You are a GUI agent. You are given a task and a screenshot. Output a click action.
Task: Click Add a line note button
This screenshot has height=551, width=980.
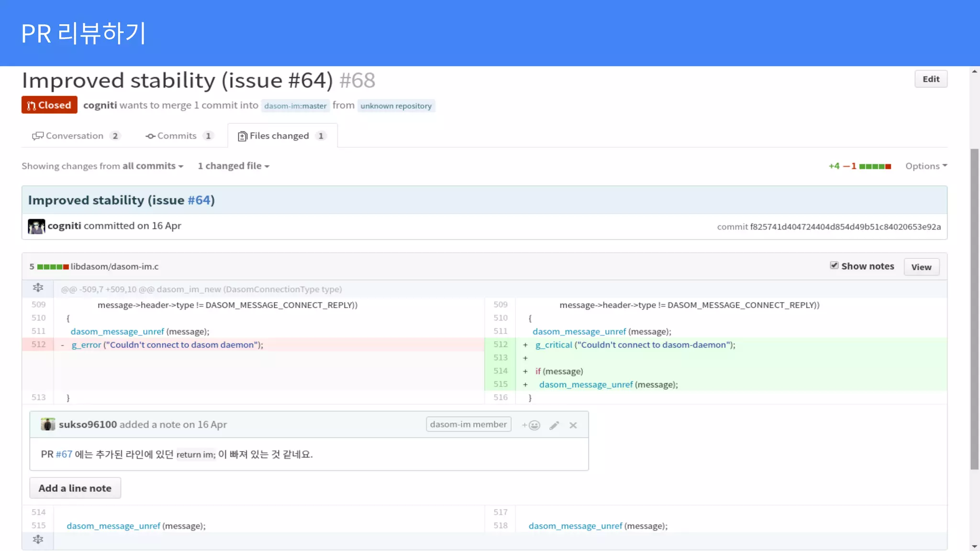pyautogui.click(x=75, y=488)
